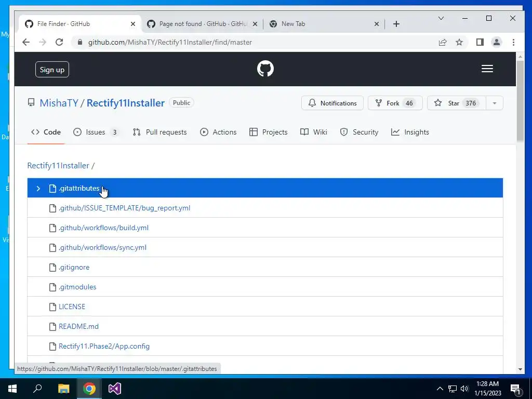Click Chrome icon in the taskbar
Image resolution: width=532 pixels, height=399 pixels.
89,389
